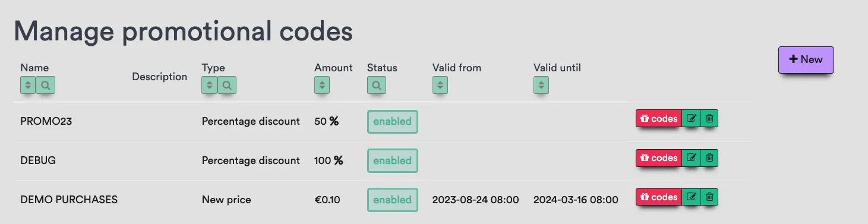Delete the PROMO23 promotional code
868x224 pixels.
point(709,119)
